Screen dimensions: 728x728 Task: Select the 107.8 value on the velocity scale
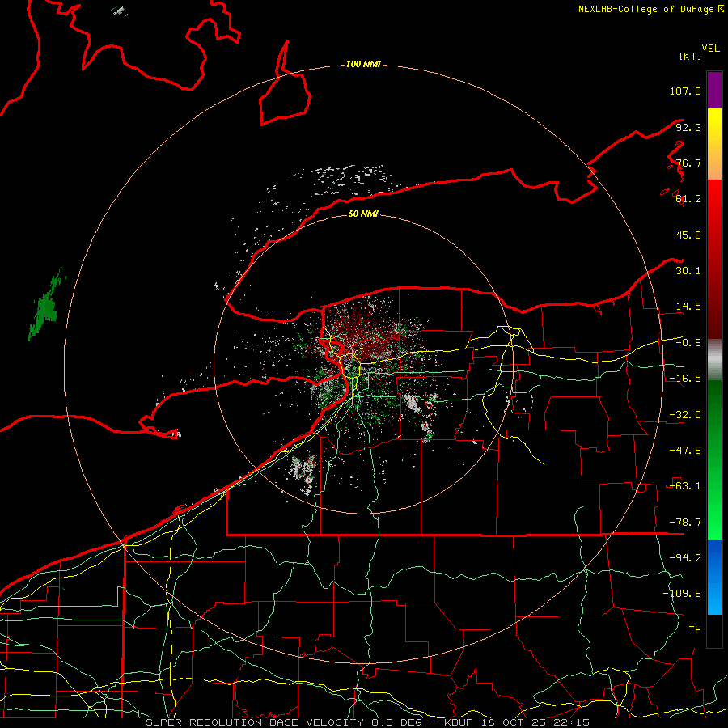tap(685, 91)
